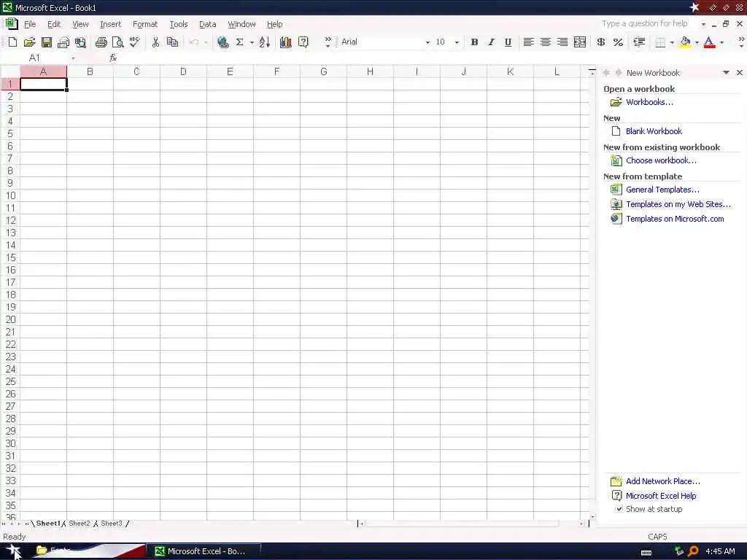Click the Blank Workbook link
The height and width of the screenshot is (560, 747).
[x=654, y=131]
